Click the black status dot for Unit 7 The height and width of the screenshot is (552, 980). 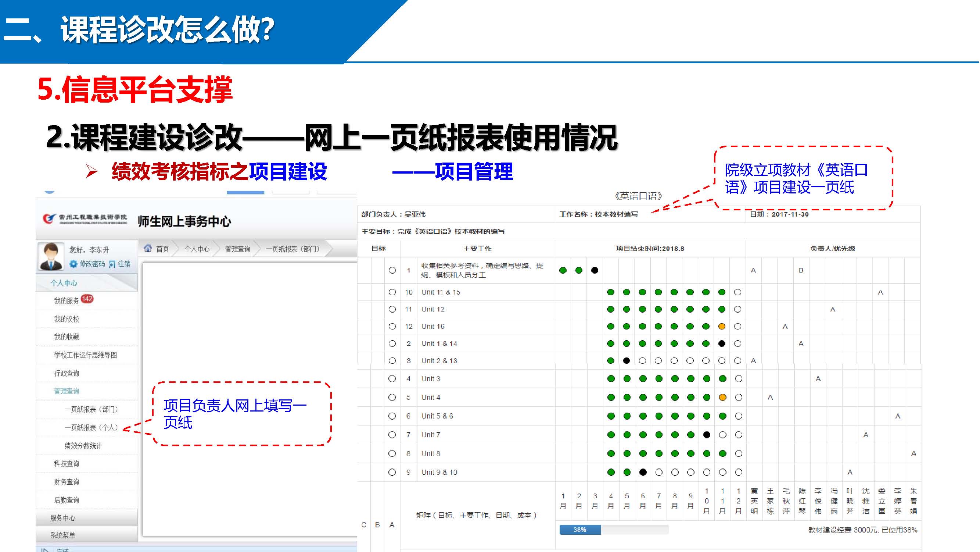707,435
